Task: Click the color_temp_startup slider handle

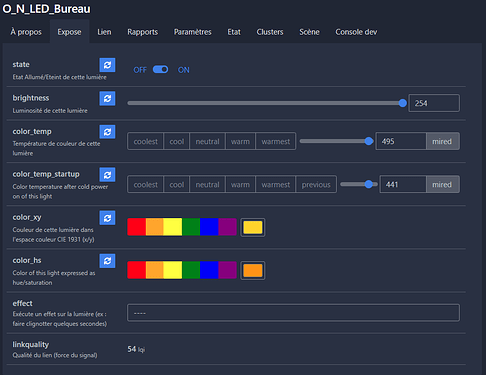Action: click(x=369, y=184)
